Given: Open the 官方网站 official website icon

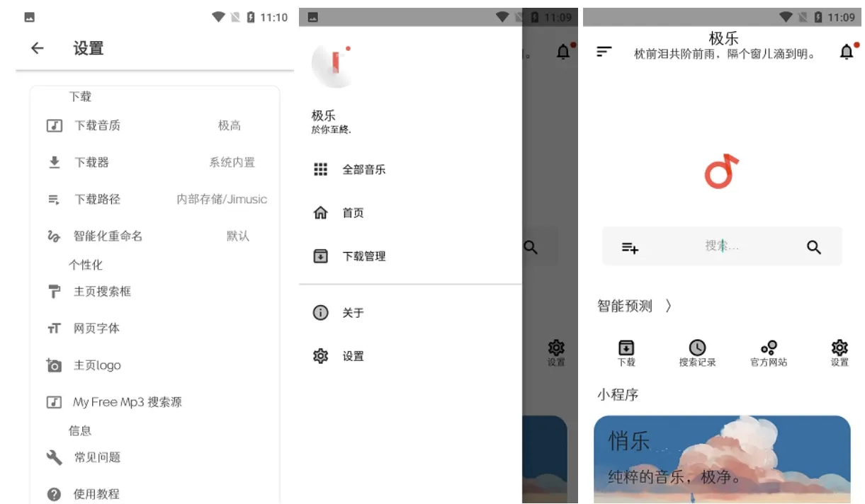Looking at the screenshot, I should point(768,353).
